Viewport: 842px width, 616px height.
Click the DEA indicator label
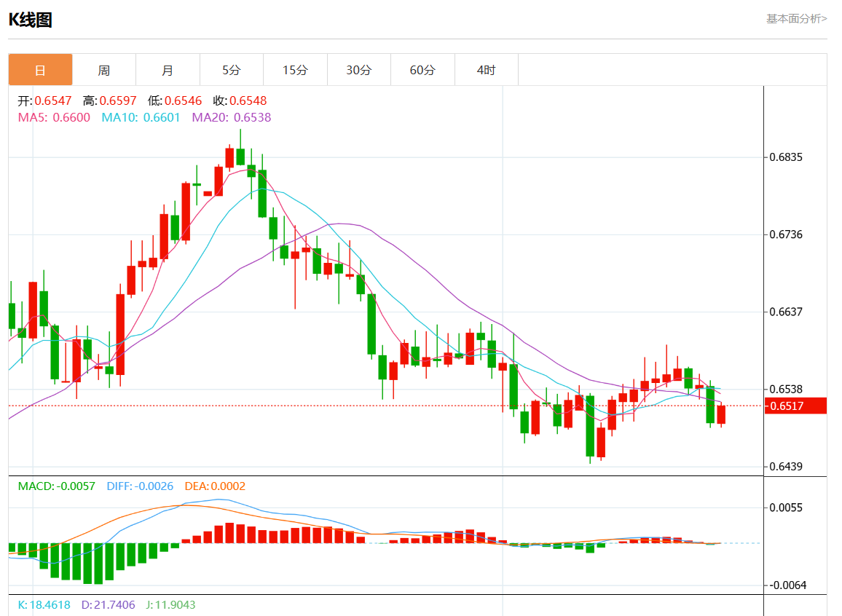click(214, 486)
